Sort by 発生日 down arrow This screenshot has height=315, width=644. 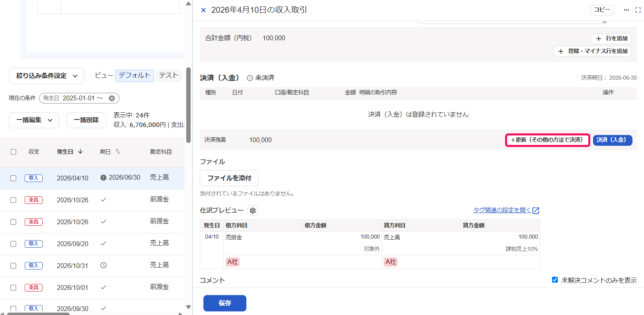tap(80, 151)
